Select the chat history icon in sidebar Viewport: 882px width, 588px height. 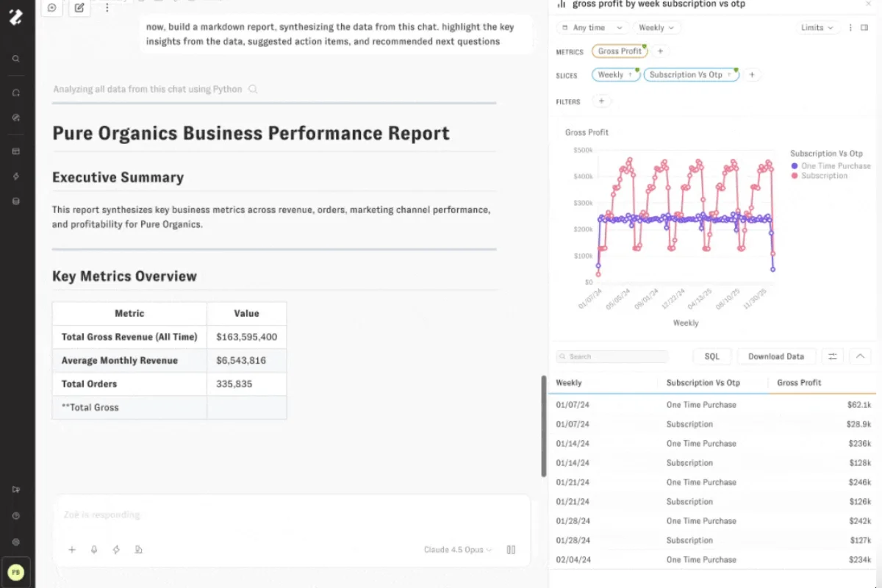pyautogui.click(x=16, y=92)
